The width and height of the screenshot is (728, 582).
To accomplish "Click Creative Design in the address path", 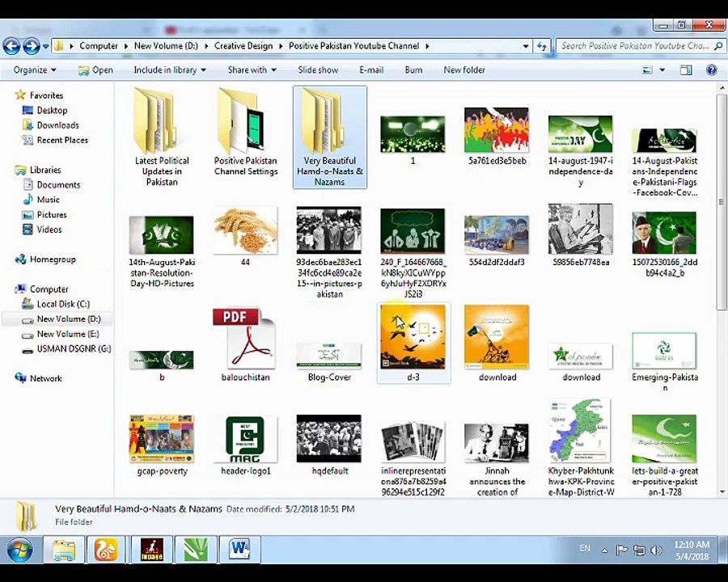I will pos(243,46).
